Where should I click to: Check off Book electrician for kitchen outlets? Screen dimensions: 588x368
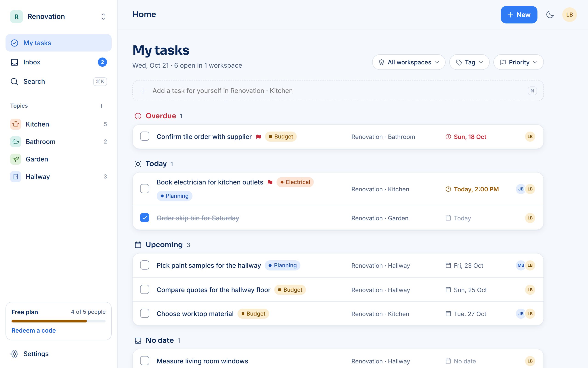[144, 189]
